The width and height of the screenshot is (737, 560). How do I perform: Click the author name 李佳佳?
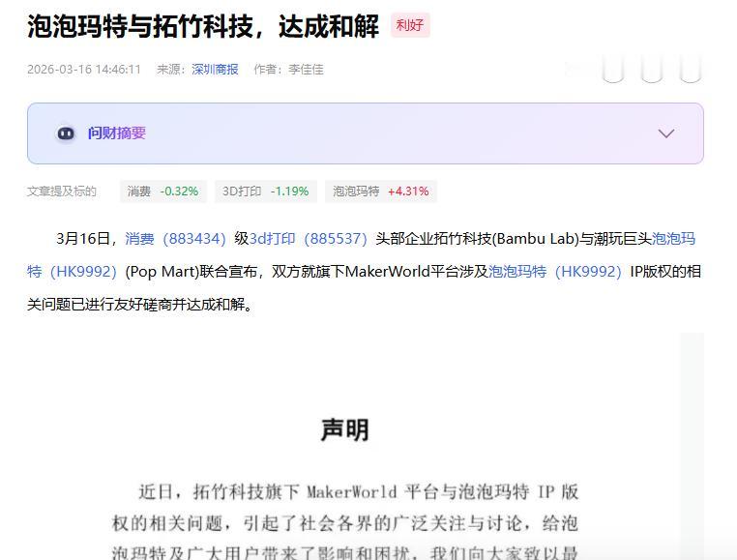pyautogui.click(x=306, y=70)
